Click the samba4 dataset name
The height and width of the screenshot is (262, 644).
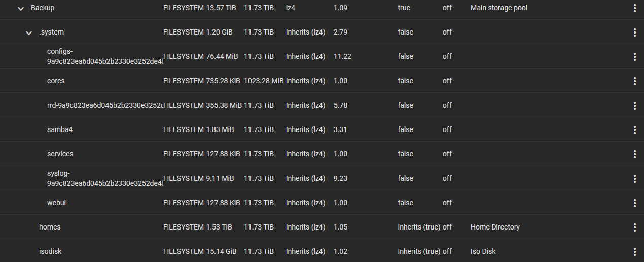tap(60, 129)
